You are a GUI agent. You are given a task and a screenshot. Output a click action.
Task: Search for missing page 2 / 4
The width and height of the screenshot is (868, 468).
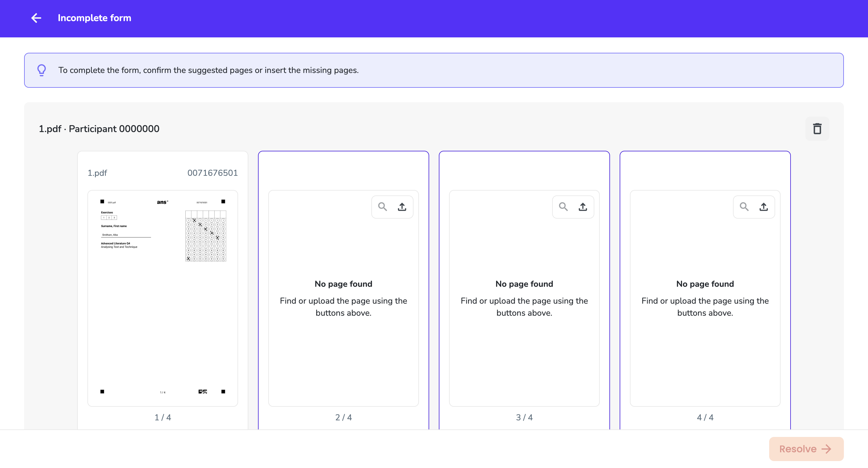[382, 206]
